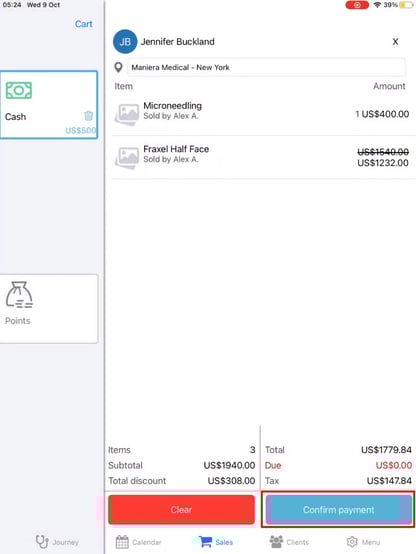Clear the current sale
Image resolution: width=416 pixels, height=554 pixels.
pyautogui.click(x=181, y=509)
